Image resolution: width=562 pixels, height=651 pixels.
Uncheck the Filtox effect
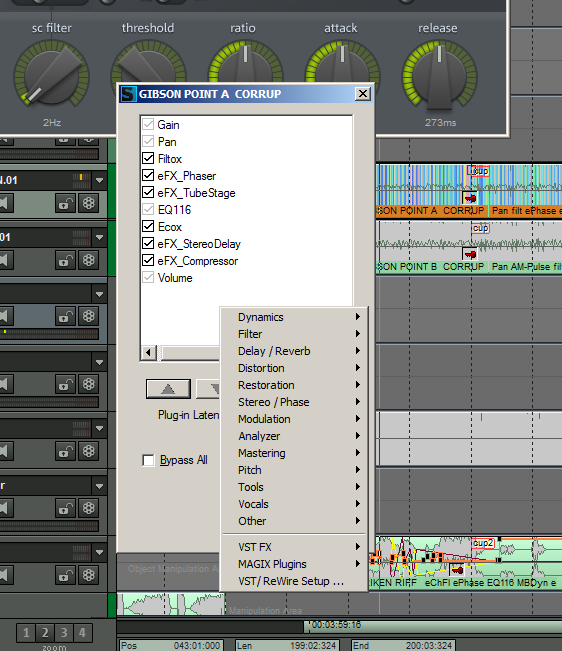pyautogui.click(x=148, y=158)
